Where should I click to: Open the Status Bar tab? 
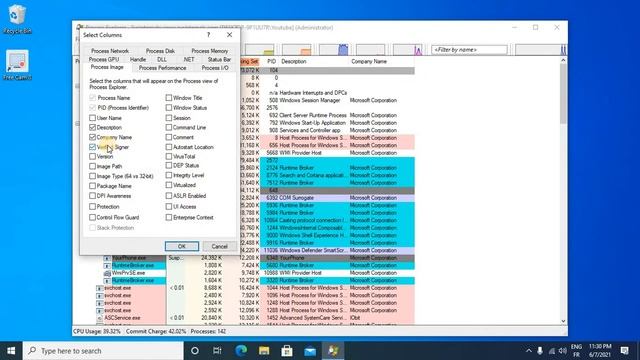(219, 60)
